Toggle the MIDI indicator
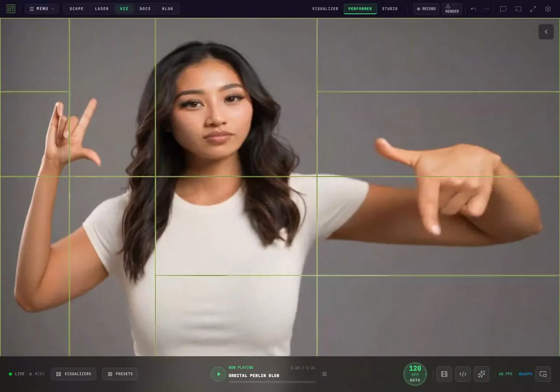 [37, 374]
